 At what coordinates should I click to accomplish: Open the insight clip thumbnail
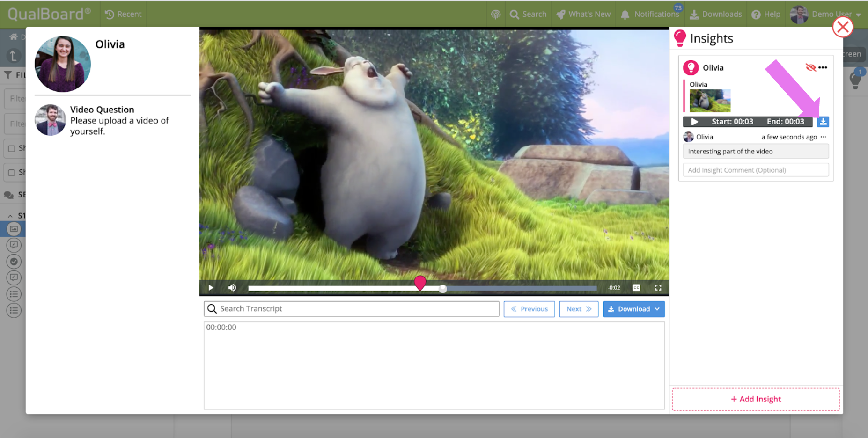tap(710, 101)
